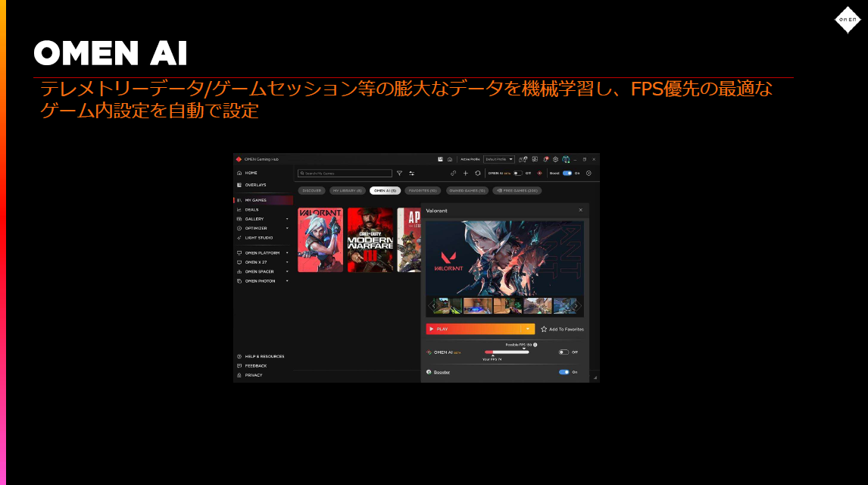Image resolution: width=868 pixels, height=485 pixels.
Task: Open the second Valorant screenshot thumbnail
Action: click(x=478, y=305)
